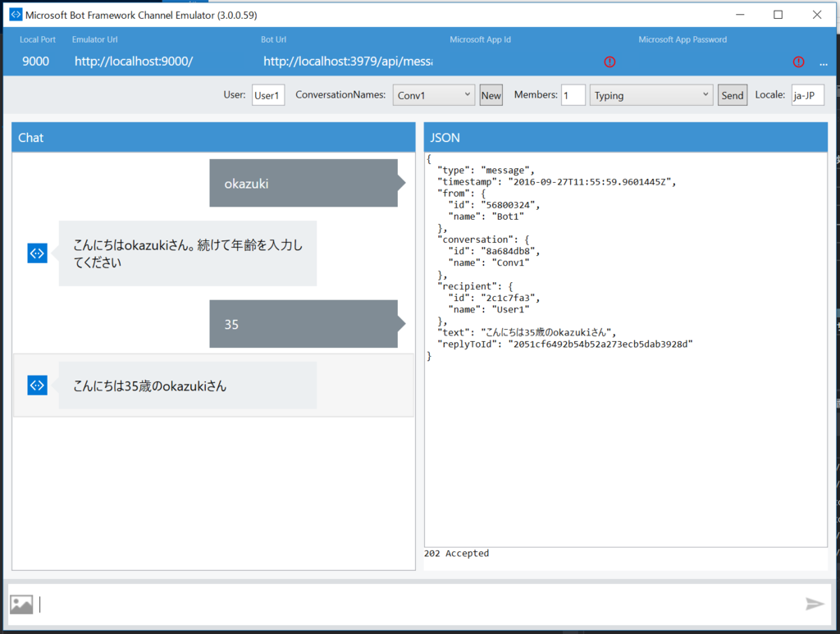The height and width of the screenshot is (634, 840).
Task: Click the JSON "type": "message" line
Action: click(x=486, y=171)
